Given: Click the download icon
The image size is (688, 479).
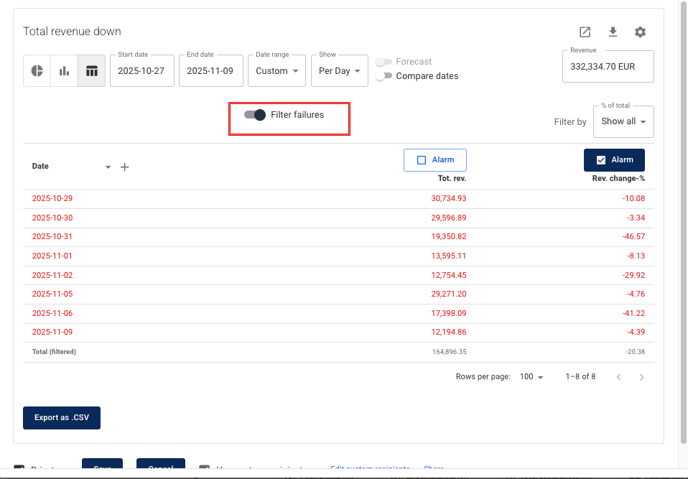Looking at the screenshot, I should (x=613, y=32).
